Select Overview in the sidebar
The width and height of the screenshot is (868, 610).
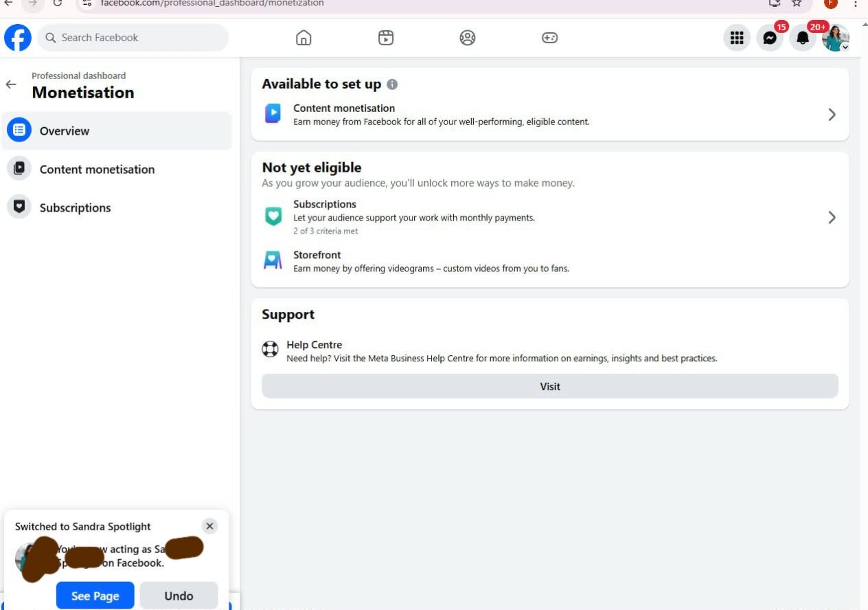(117, 131)
